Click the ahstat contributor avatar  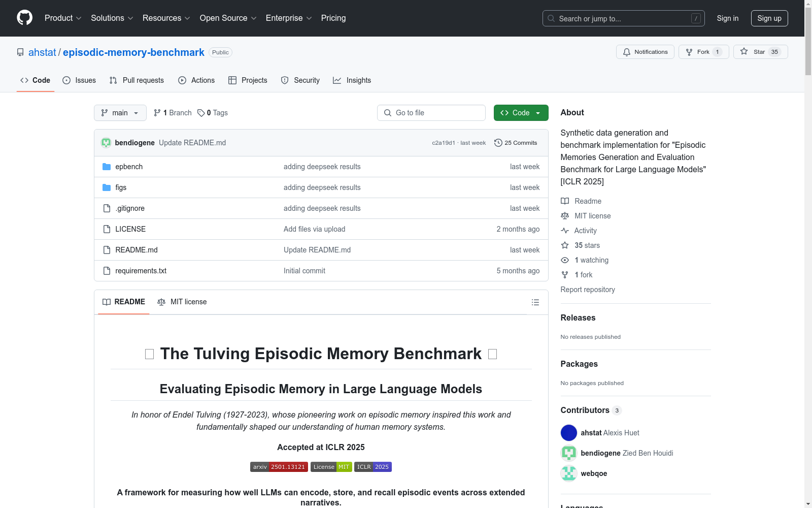569,433
